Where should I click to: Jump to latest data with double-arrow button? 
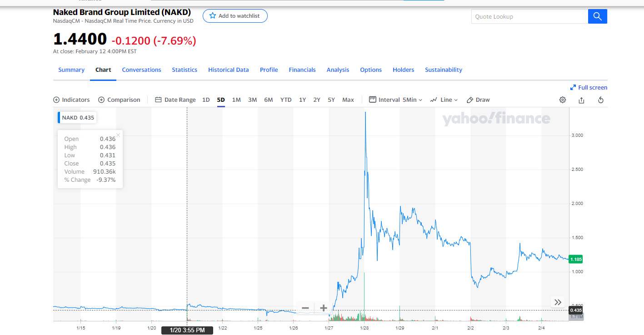558,302
